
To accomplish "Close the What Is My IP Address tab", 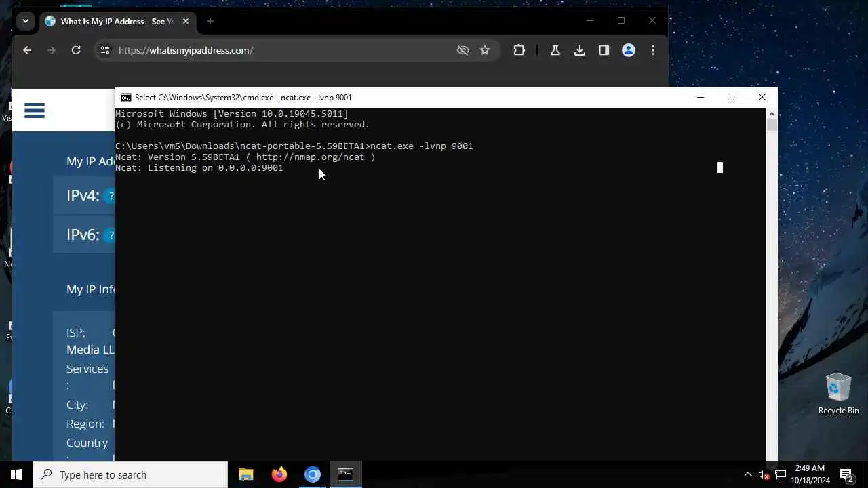I will [186, 21].
